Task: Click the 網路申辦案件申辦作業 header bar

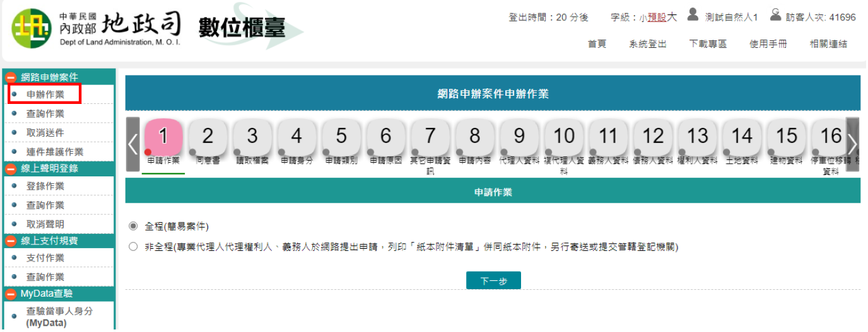Action: [x=493, y=94]
